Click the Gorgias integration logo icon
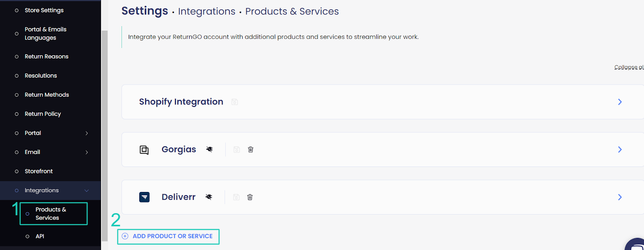The width and height of the screenshot is (644, 250). 144,149
